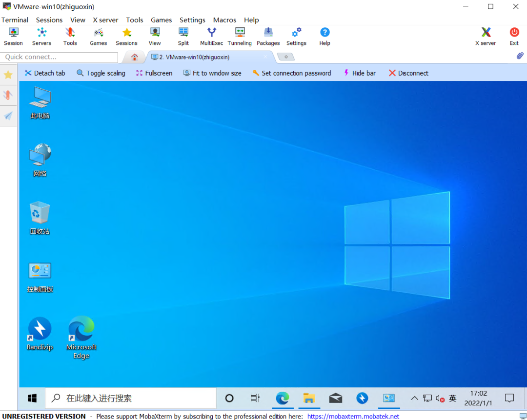This screenshot has height=420, width=527.
Task: Open Control Panel taskbar item
Action: [389, 398]
